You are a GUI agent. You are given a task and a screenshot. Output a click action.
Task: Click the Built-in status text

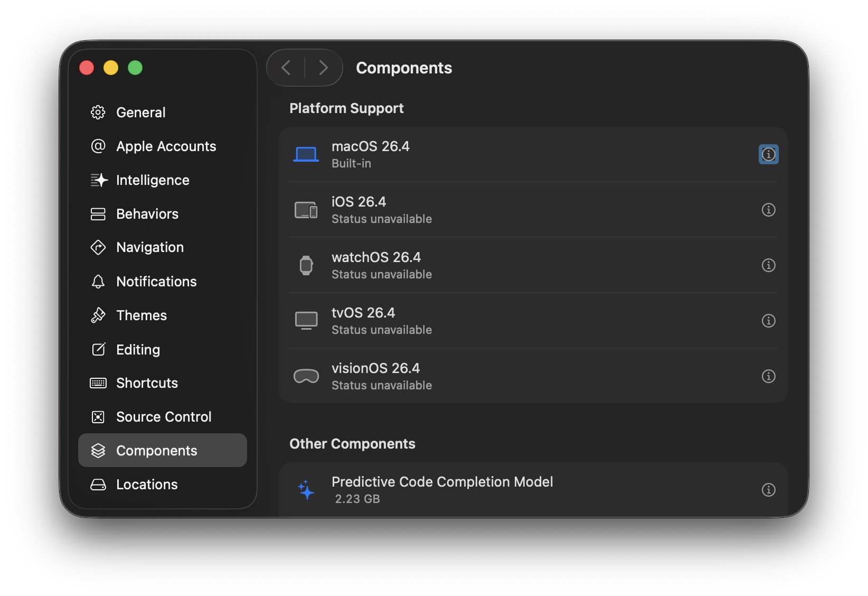pyautogui.click(x=352, y=164)
